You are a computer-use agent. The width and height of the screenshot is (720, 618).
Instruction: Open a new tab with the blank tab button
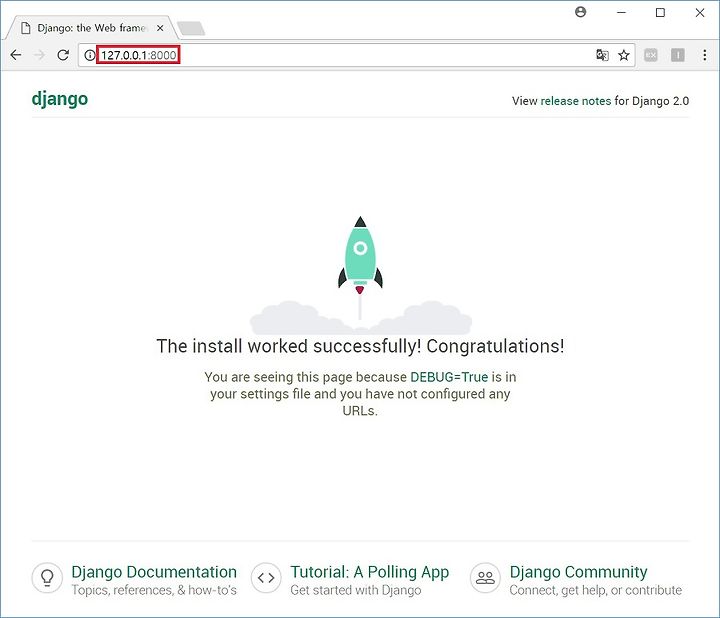click(x=191, y=28)
